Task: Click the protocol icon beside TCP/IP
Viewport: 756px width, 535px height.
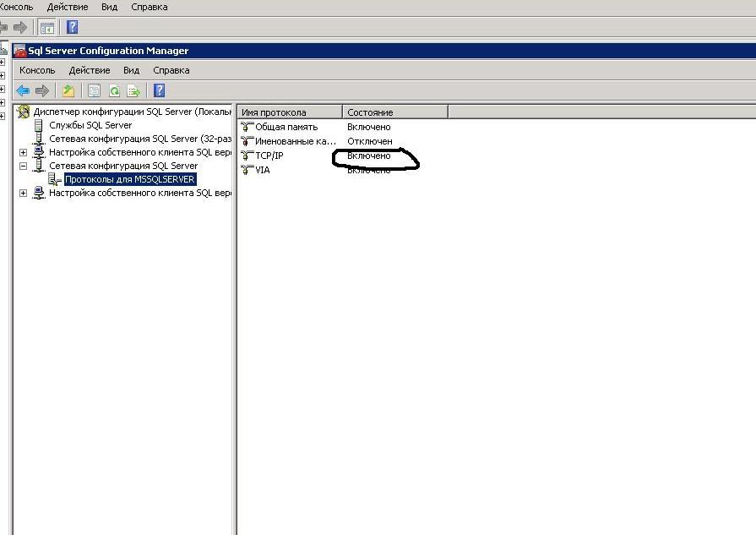Action: point(247,156)
